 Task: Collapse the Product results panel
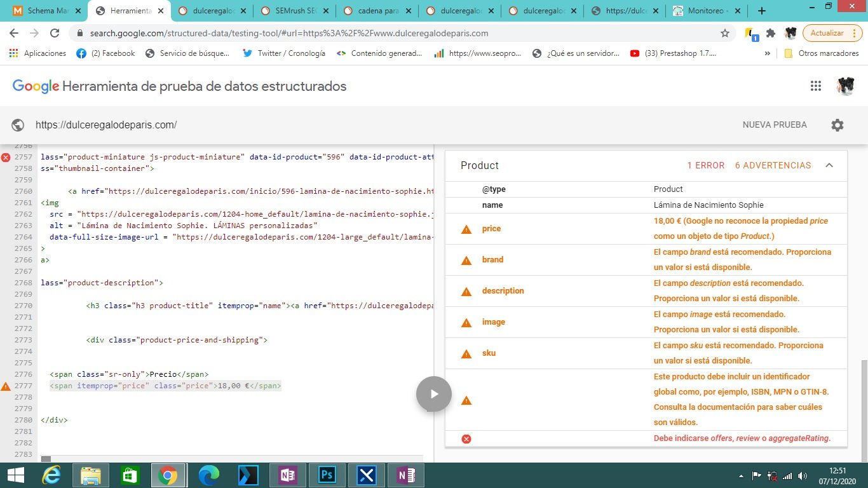pyautogui.click(x=829, y=165)
